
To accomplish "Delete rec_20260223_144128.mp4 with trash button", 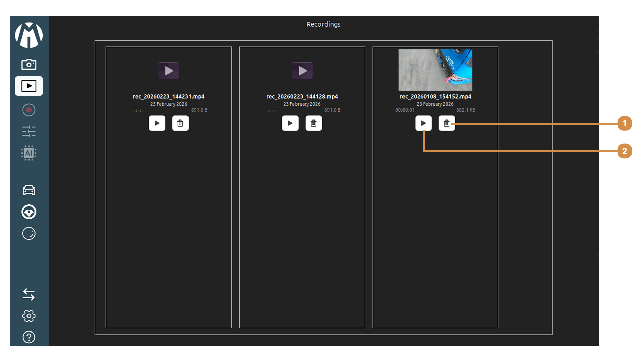I will pos(314,123).
